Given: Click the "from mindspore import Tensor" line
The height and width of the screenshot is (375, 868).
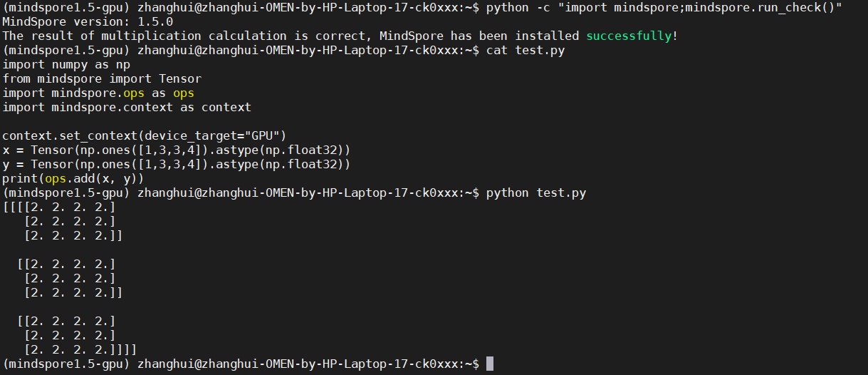Looking at the screenshot, I should pos(102,79).
